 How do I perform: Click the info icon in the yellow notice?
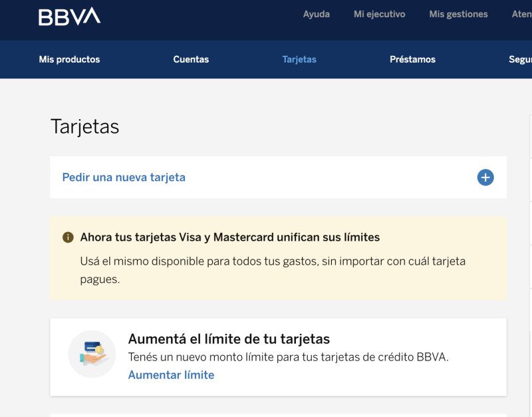coord(68,237)
